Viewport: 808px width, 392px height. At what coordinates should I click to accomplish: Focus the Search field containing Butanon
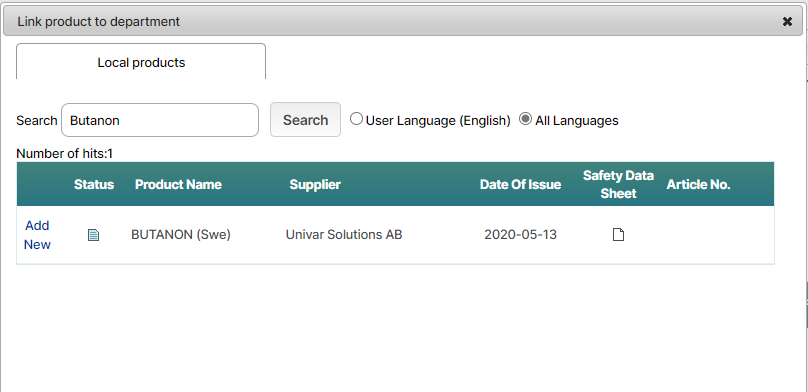160,120
